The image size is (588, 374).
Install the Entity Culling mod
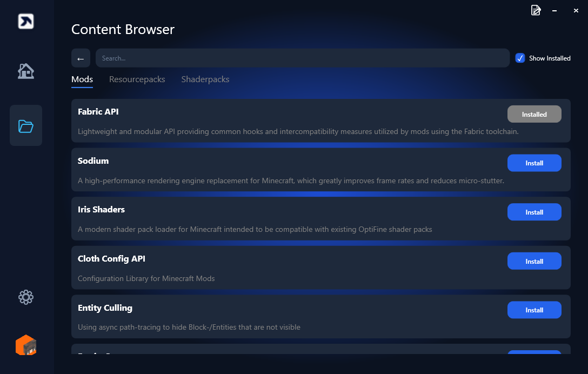(534, 310)
